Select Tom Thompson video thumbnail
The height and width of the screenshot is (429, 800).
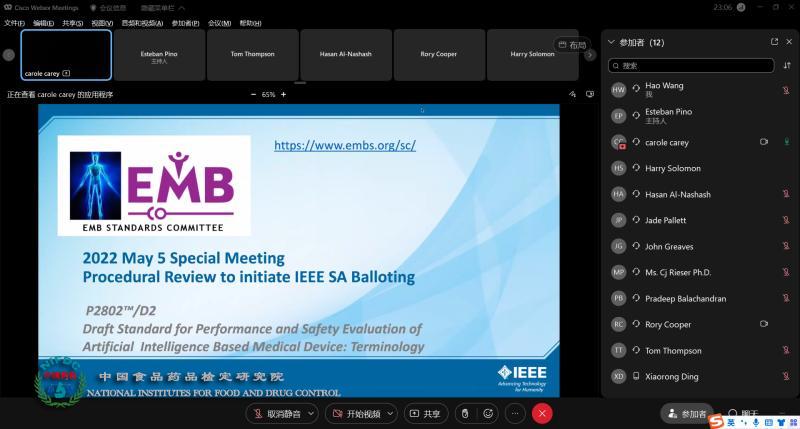click(x=253, y=55)
